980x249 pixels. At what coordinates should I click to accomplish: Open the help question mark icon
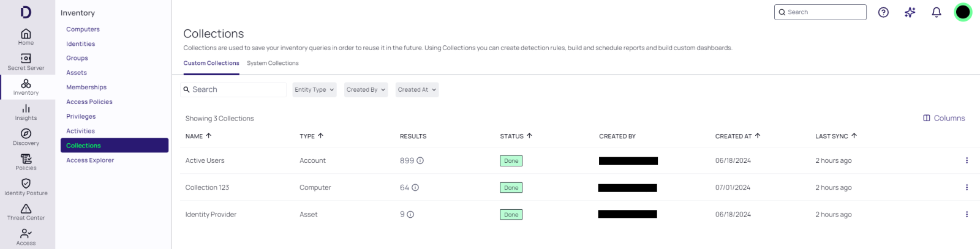(x=883, y=12)
